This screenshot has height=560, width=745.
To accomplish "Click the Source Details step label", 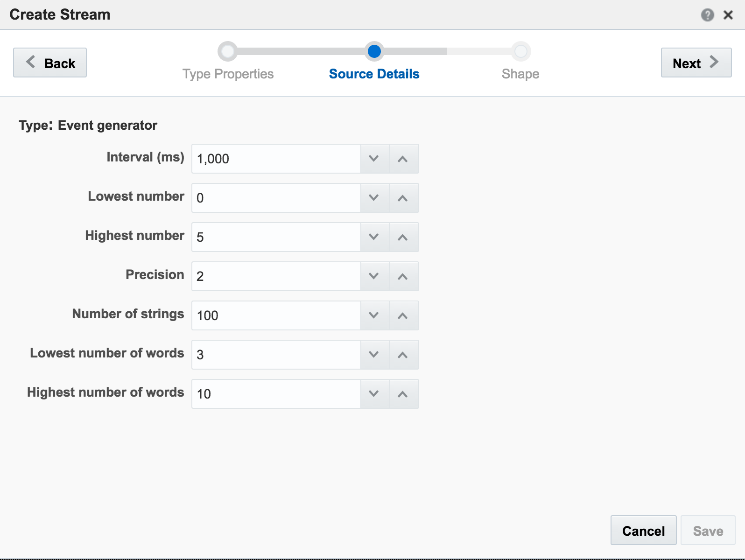I will tap(374, 74).
